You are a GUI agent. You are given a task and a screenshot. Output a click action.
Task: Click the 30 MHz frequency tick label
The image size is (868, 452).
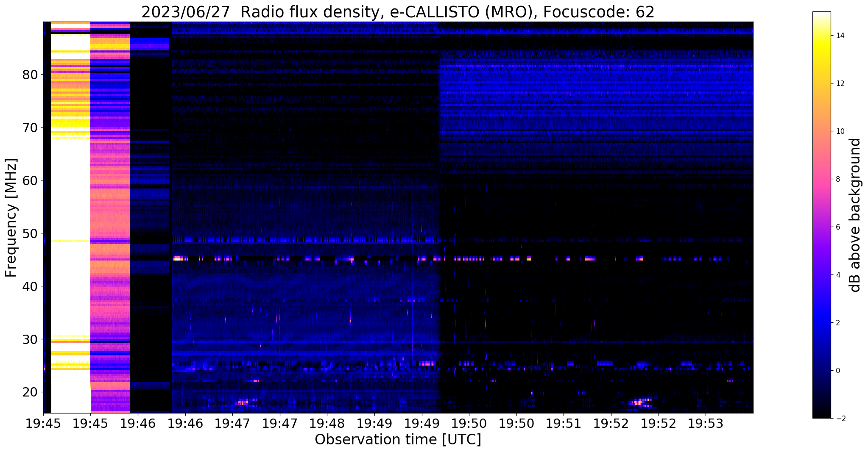click(x=30, y=339)
